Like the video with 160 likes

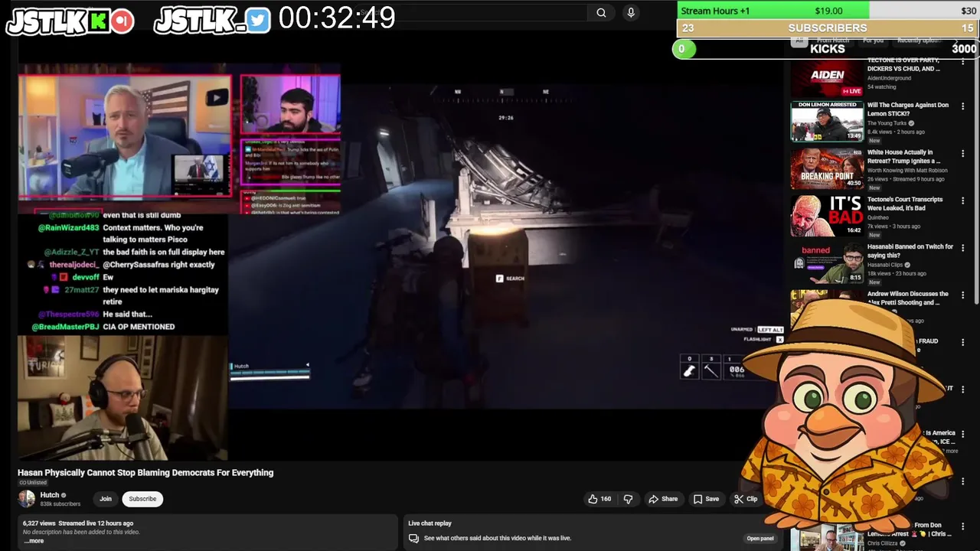[x=599, y=499]
